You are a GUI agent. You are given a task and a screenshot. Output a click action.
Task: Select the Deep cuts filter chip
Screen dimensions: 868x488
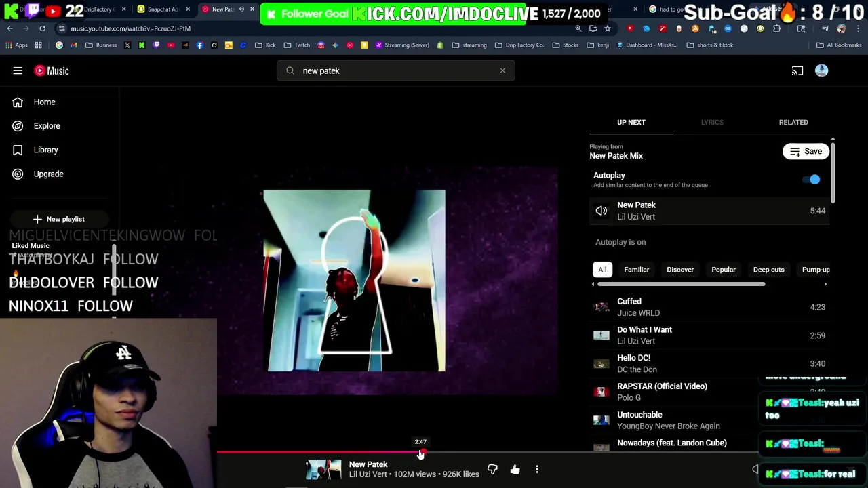pyautogui.click(x=768, y=270)
